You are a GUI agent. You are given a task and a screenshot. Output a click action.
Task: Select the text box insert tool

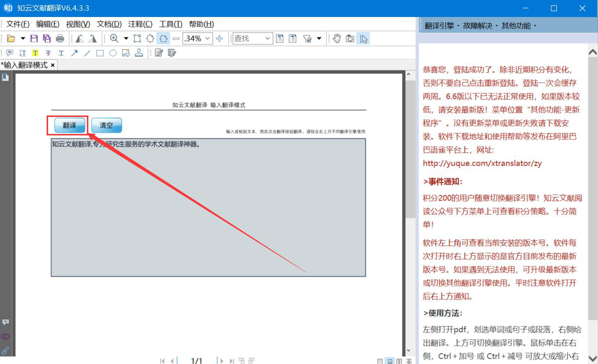[22, 53]
